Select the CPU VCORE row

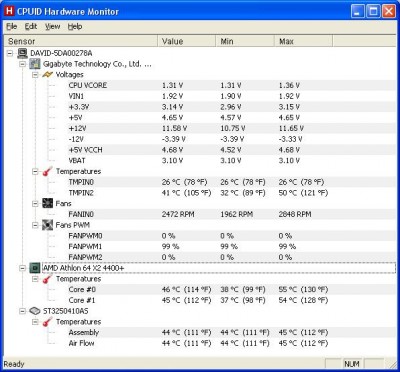pos(200,85)
